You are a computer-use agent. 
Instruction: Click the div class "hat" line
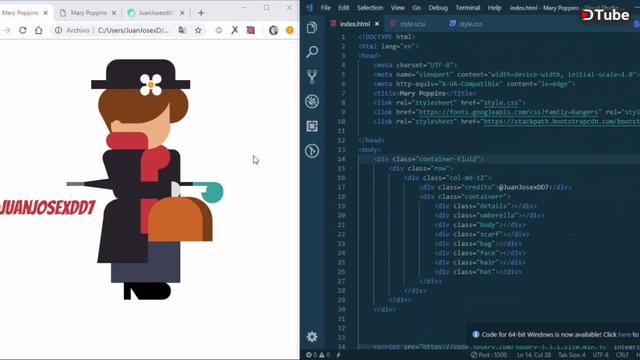(478, 272)
